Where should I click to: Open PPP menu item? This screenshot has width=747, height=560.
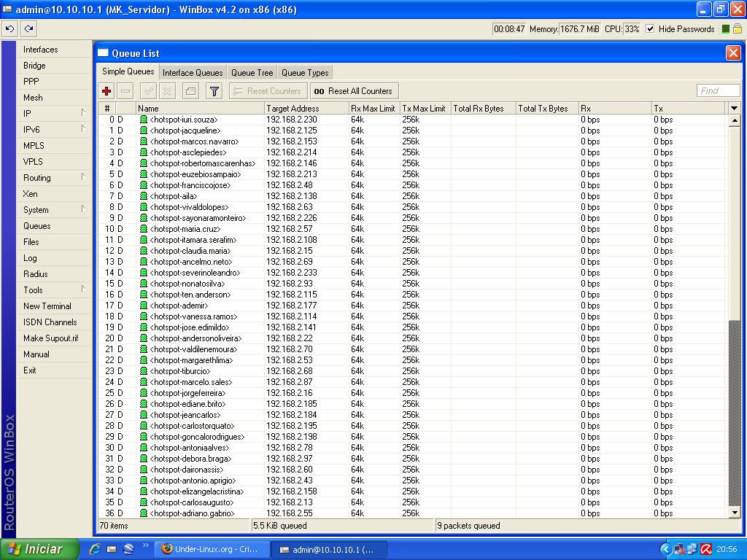pyautogui.click(x=53, y=82)
